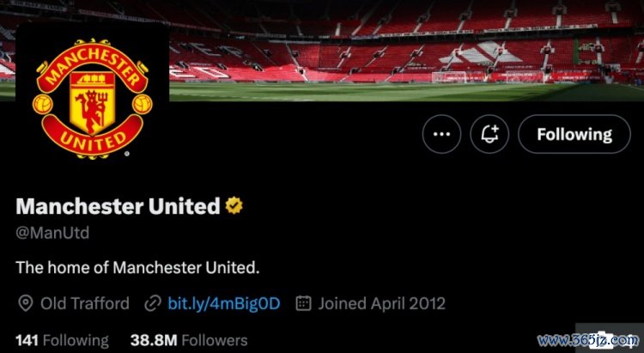Click the bio text 'The home of Manchester United.'
The height and width of the screenshot is (353, 644).
tap(137, 267)
